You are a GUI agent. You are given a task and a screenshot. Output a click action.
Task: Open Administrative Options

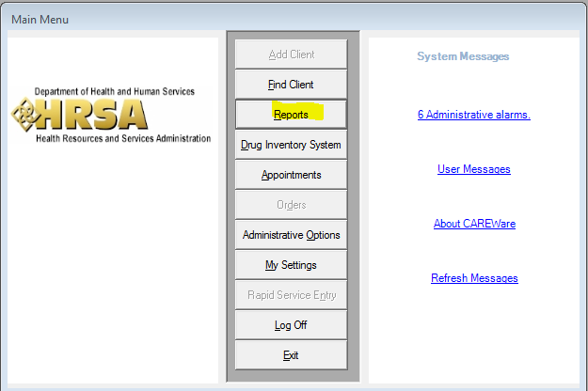point(291,235)
